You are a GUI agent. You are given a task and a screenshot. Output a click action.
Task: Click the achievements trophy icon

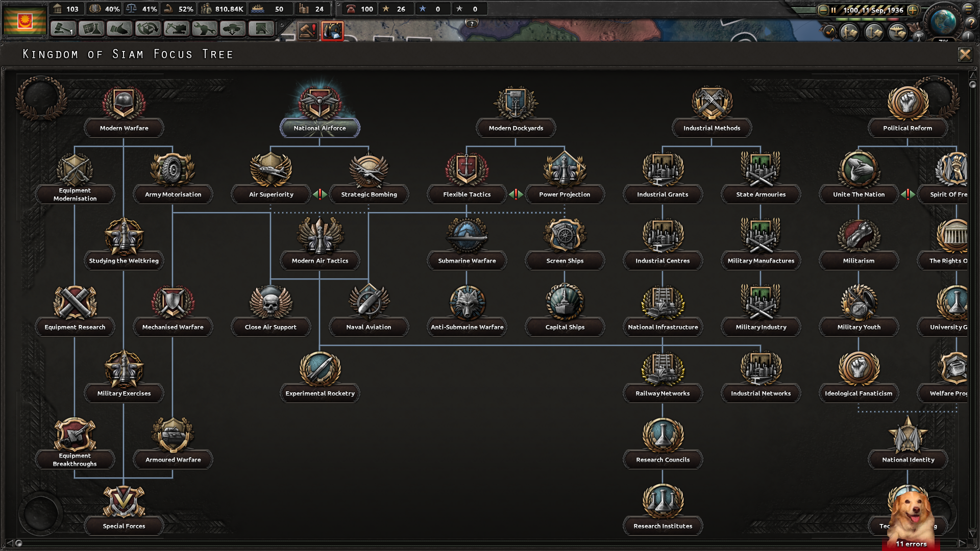click(x=918, y=37)
